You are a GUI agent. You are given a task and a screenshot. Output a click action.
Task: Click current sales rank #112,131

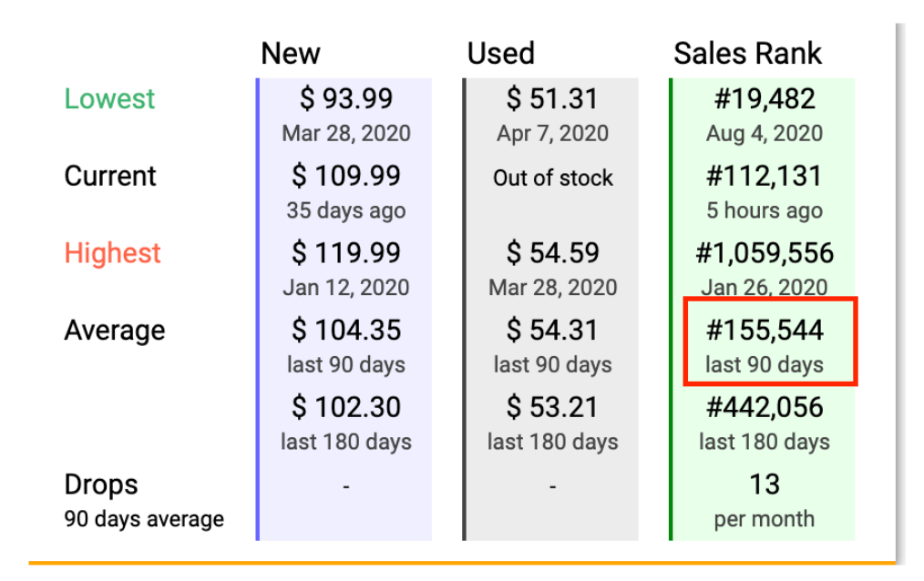point(765,176)
